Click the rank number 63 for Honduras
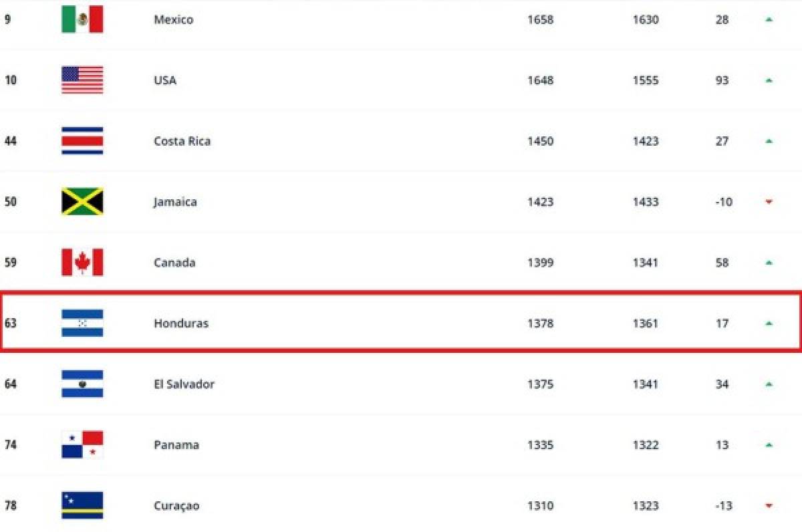 pos(11,323)
